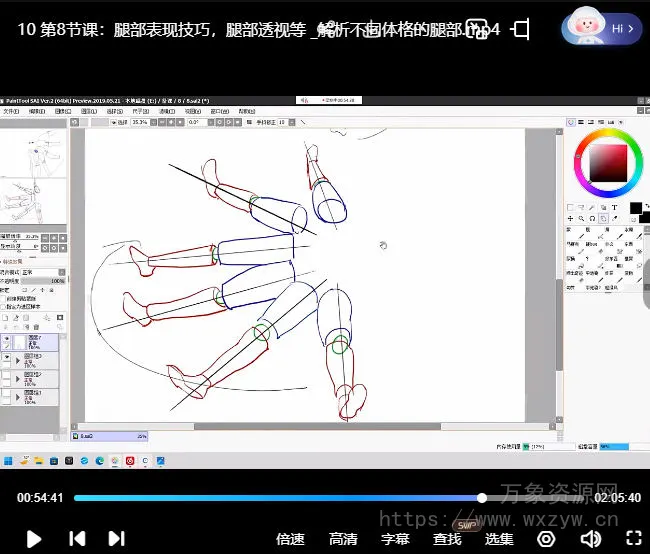Click the black foreground color swatch

635,208
